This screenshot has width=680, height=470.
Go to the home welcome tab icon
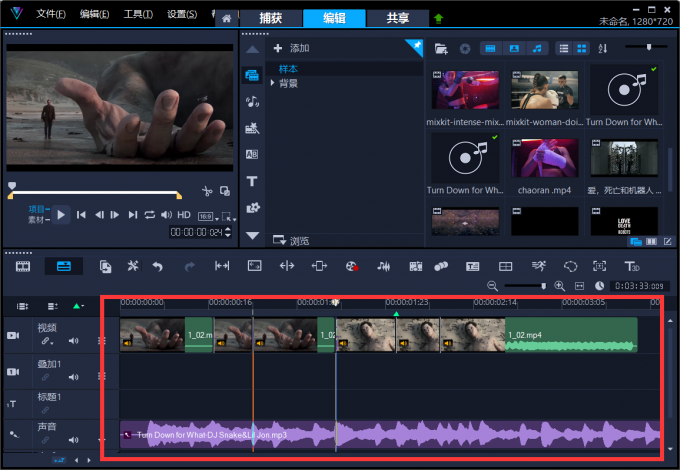(226, 19)
